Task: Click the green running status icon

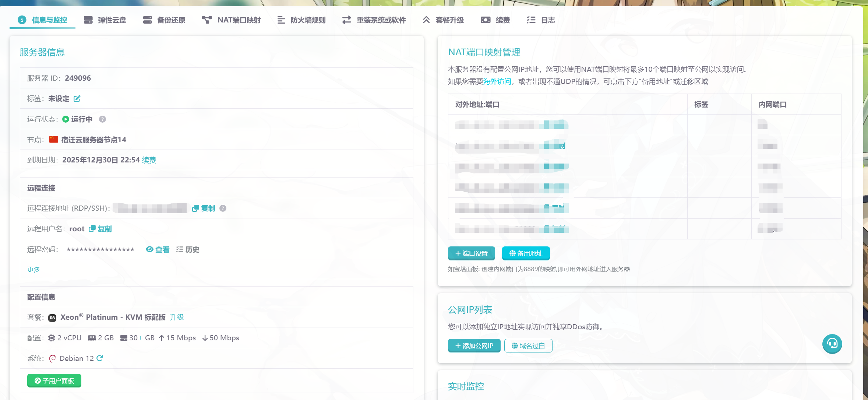Action: [66, 119]
